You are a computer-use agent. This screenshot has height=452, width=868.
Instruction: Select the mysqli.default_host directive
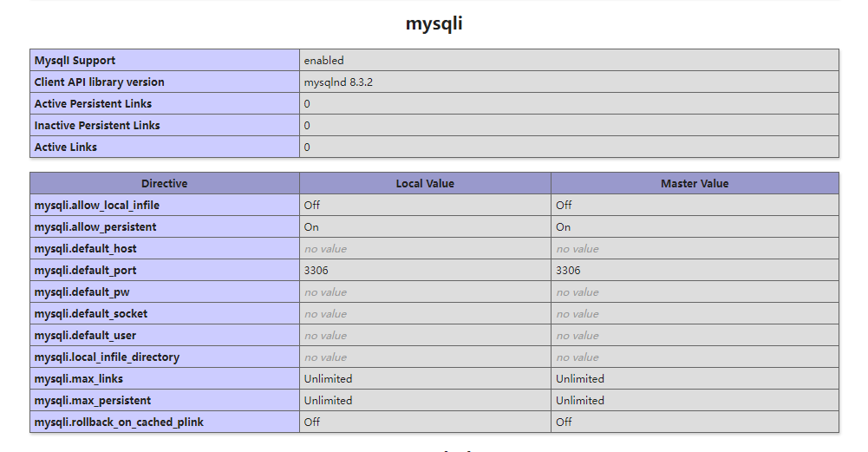pos(85,248)
